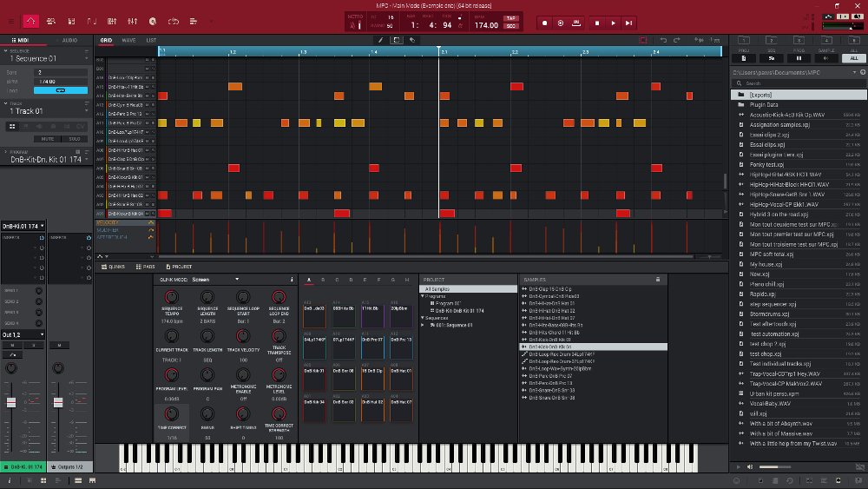Open the Next Sequence list icon

194,22
